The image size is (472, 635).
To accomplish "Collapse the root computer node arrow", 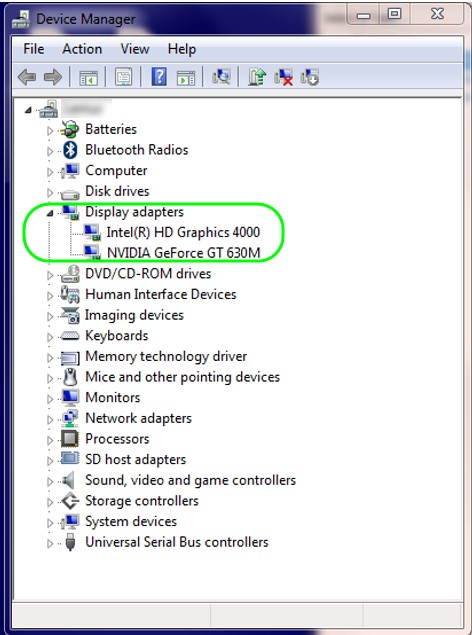I will coord(28,110).
